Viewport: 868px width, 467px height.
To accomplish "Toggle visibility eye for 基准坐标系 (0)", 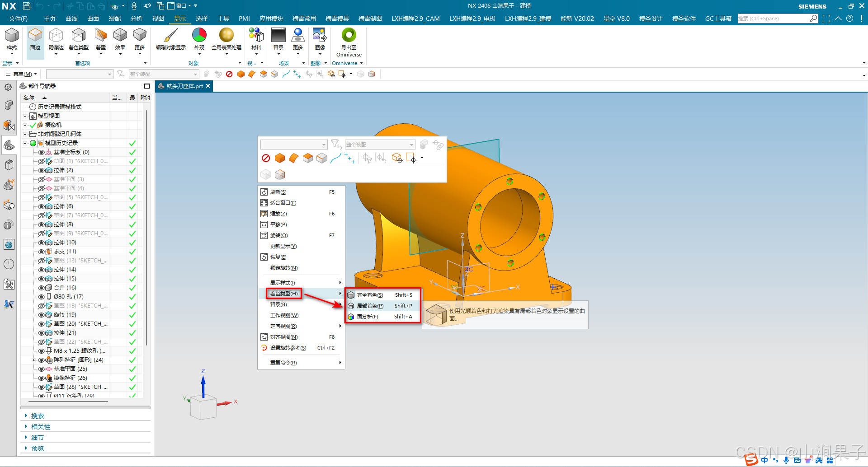I will (41, 152).
